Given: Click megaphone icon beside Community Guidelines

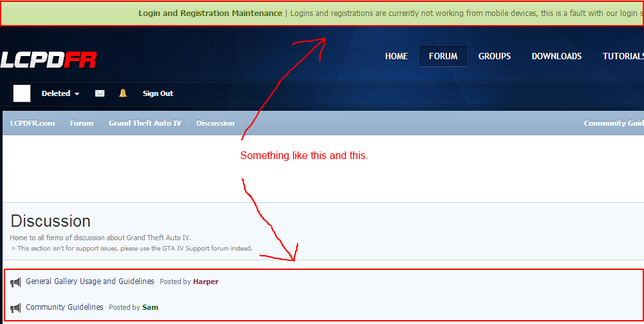Looking at the screenshot, I should click(15, 308).
